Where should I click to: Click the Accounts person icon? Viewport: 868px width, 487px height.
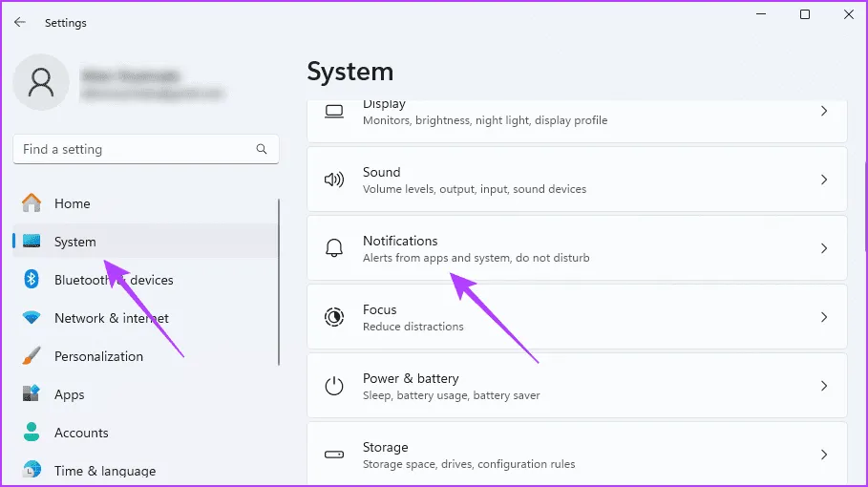32,433
